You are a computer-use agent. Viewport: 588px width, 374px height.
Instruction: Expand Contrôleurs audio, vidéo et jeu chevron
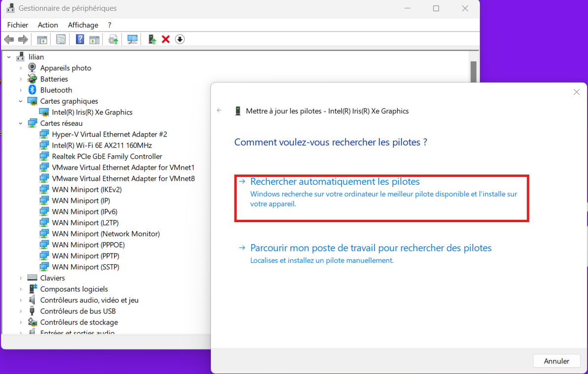pos(21,300)
